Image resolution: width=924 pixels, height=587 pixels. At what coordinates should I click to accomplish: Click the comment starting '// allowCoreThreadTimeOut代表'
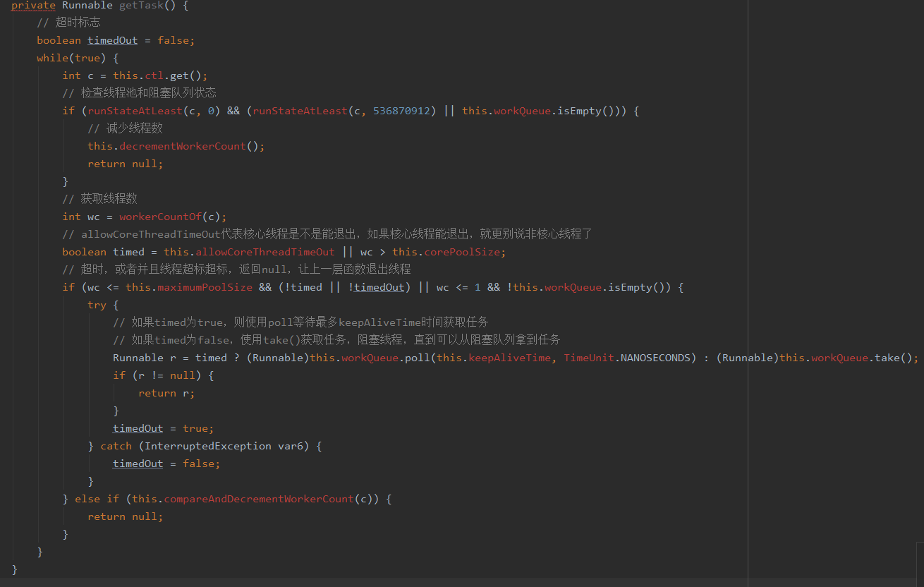click(x=327, y=234)
